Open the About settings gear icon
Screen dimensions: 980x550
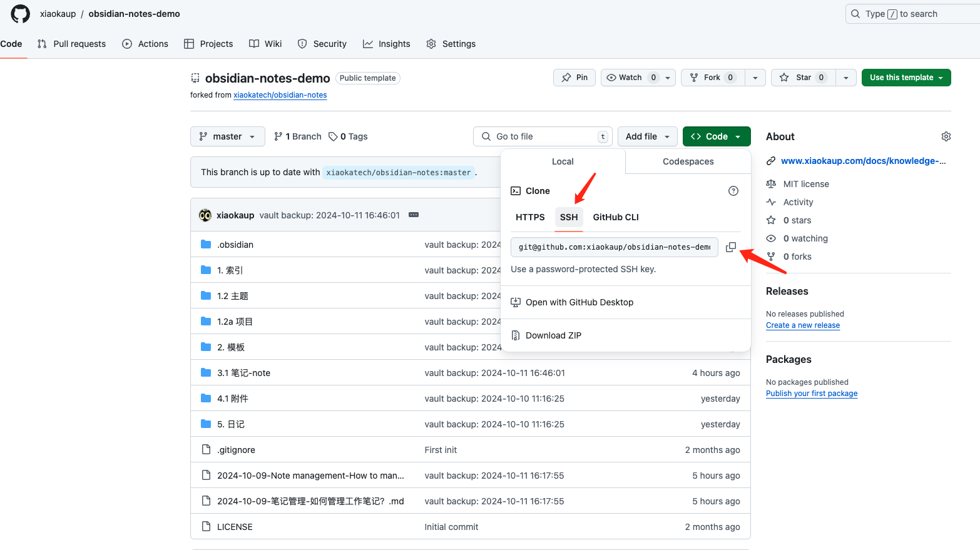coord(946,136)
